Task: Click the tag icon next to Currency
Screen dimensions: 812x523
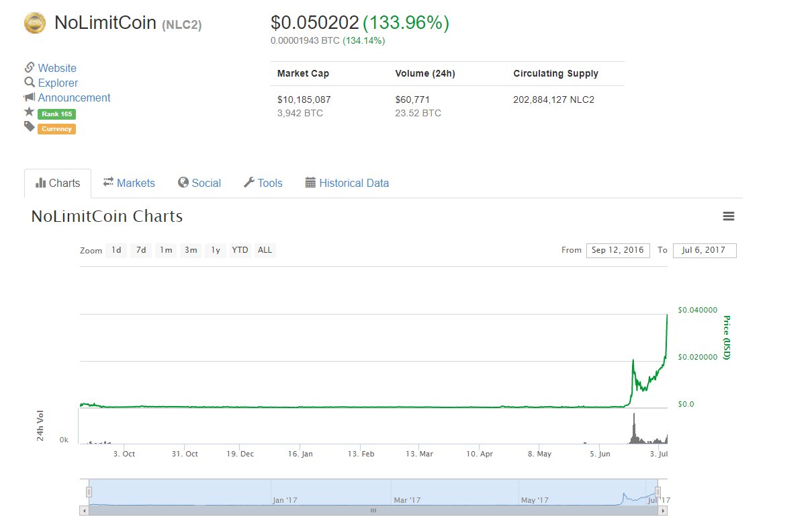Action: (x=29, y=126)
